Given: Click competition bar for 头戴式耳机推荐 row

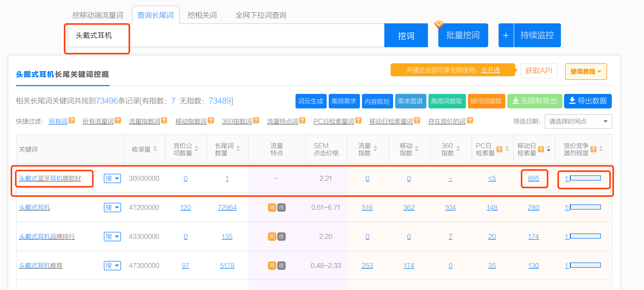Looking at the screenshot, I should click(585, 265).
